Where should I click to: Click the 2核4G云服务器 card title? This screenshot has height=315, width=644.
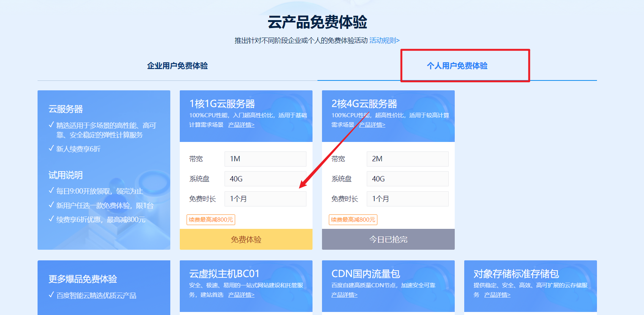coord(364,104)
